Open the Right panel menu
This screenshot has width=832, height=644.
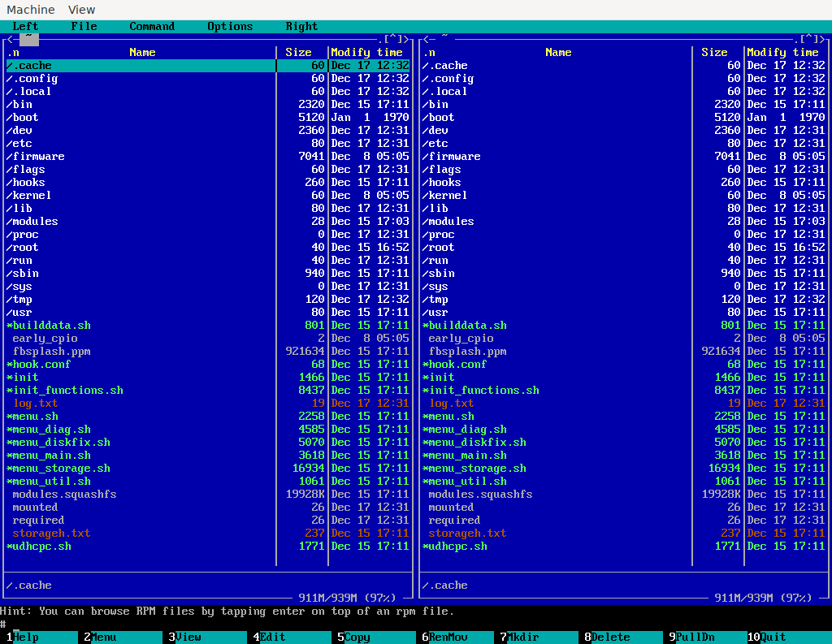[x=301, y=27]
